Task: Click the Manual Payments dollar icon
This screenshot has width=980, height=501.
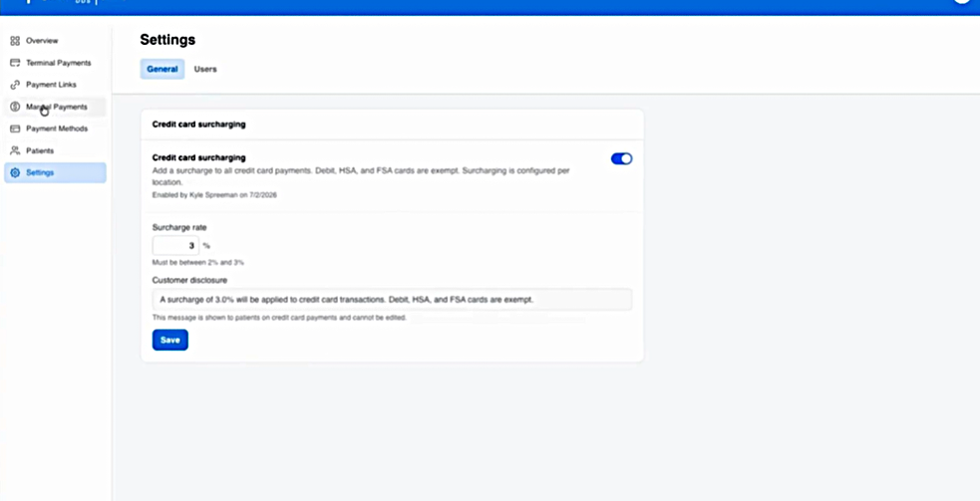Action: point(15,107)
